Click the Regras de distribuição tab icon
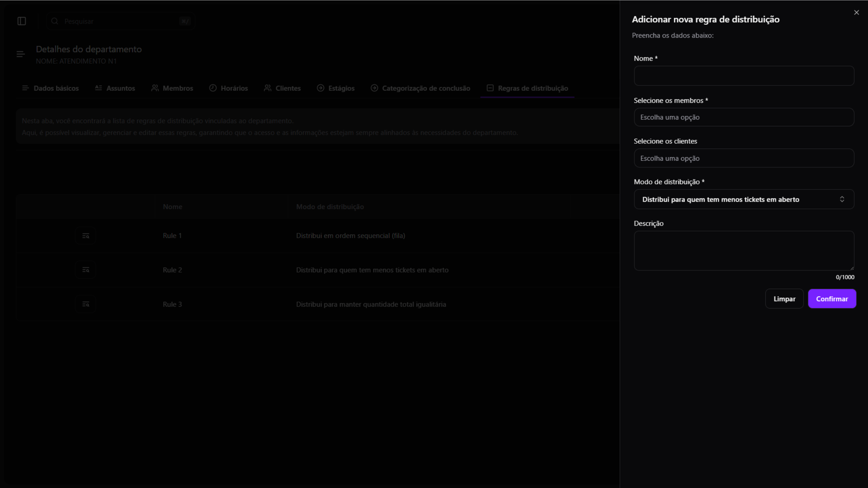Viewport: 868px width, 488px height. click(x=490, y=88)
